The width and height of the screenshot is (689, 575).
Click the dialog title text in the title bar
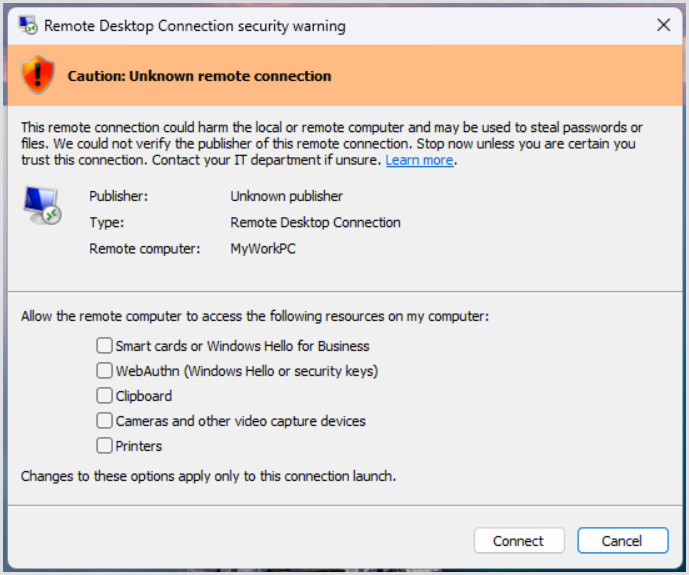pos(195,26)
